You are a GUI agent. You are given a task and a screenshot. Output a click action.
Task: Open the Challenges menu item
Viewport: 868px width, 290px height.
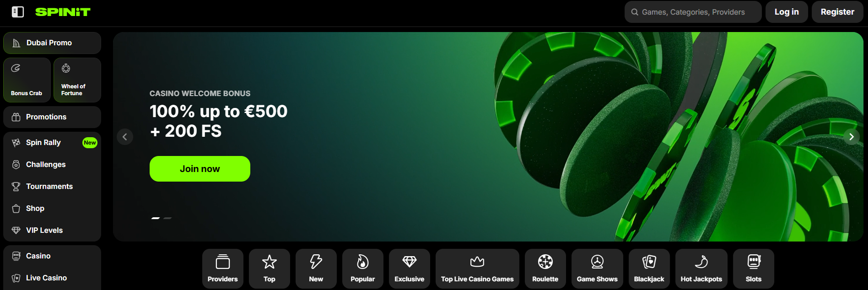52,165
